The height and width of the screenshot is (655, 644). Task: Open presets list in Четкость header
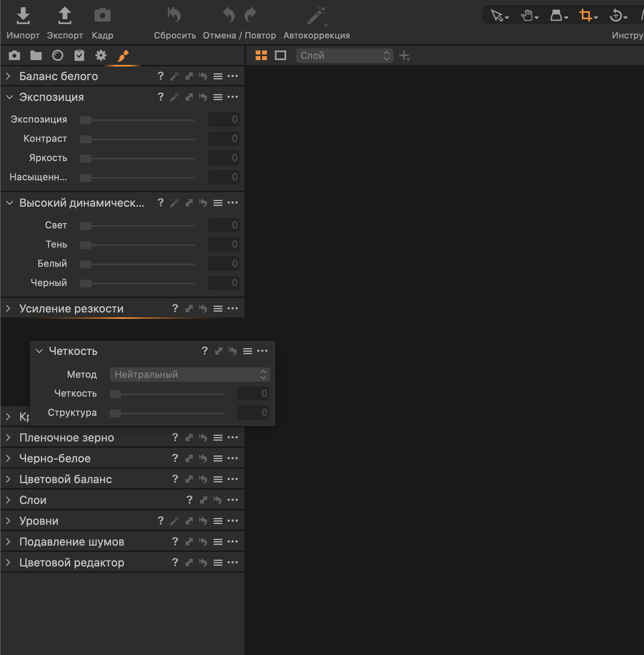pyautogui.click(x=248, y=352)
